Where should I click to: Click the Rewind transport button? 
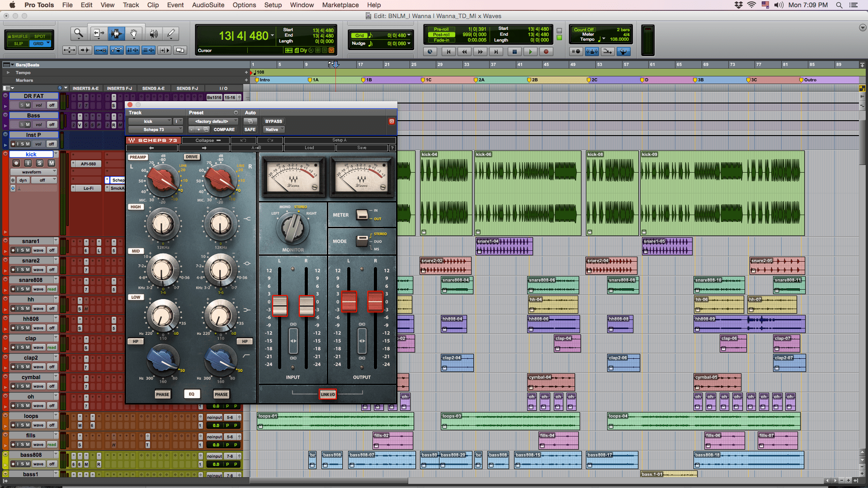point(464,52)
